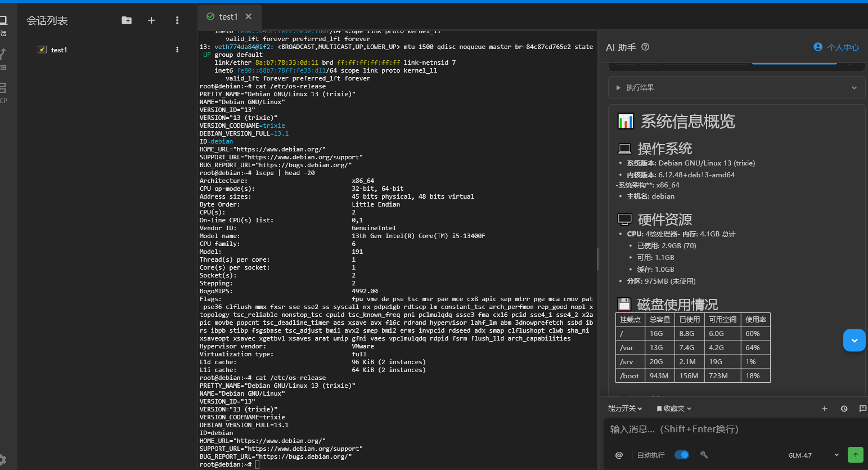The image size is (868, 470).
Task: Open chat history clock icon
Action: (x=844, y=409)
